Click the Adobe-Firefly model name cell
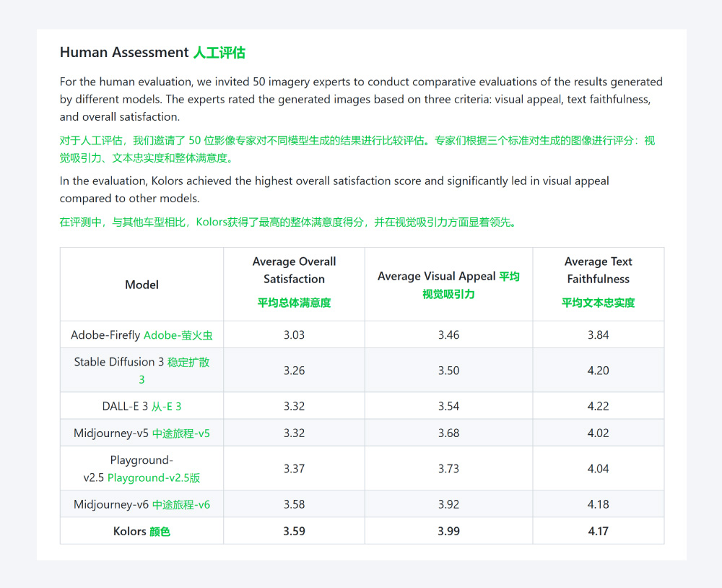This screenshot has width=722, height=588. point(142,335)
